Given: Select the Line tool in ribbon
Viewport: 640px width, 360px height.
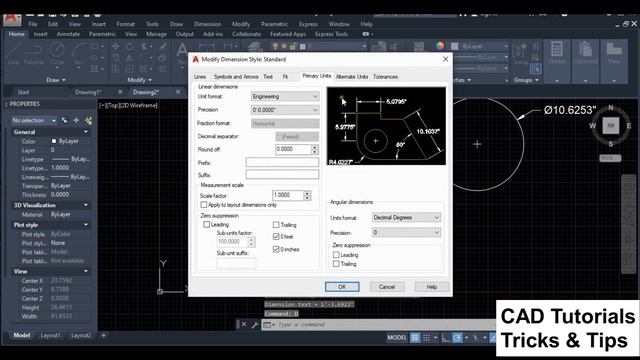Looking at the screenshot, I should point(13,53).
